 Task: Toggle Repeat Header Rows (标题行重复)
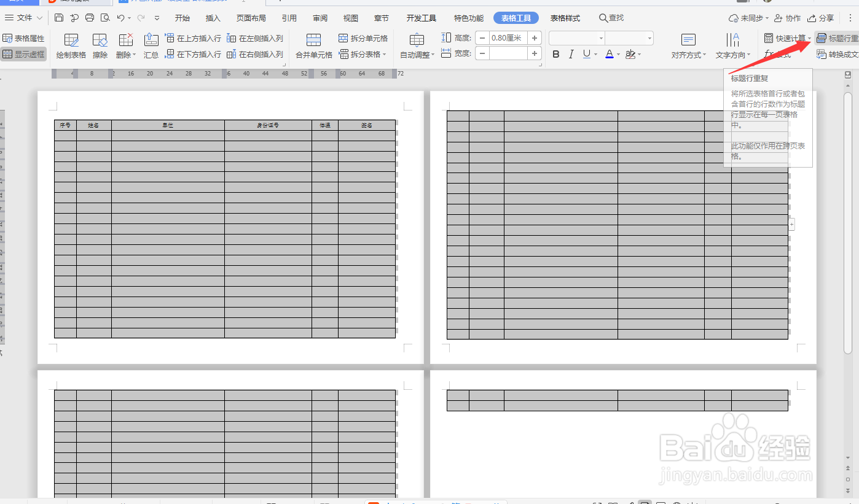pyautogui.click(x=837, y=39)
